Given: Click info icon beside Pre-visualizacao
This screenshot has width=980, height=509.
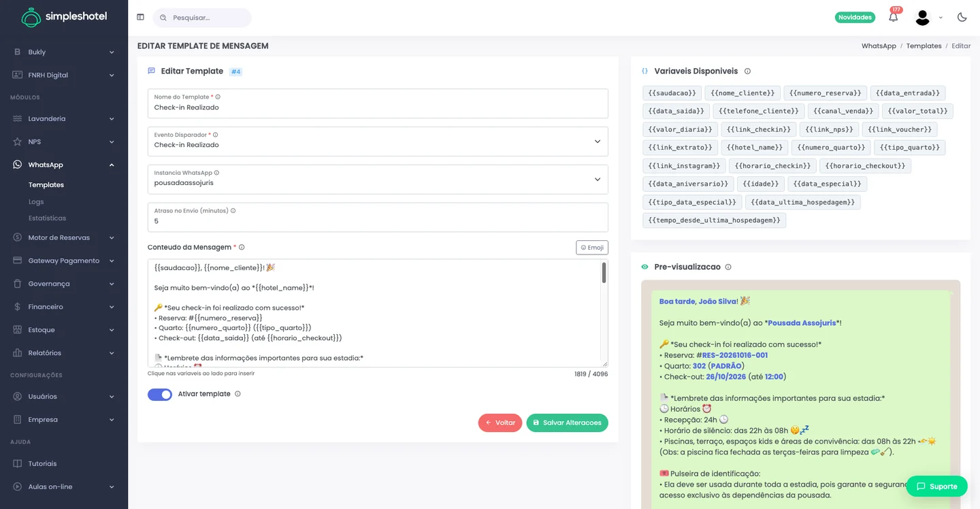Looking at the screenshot, I should [x=728, y=267].
